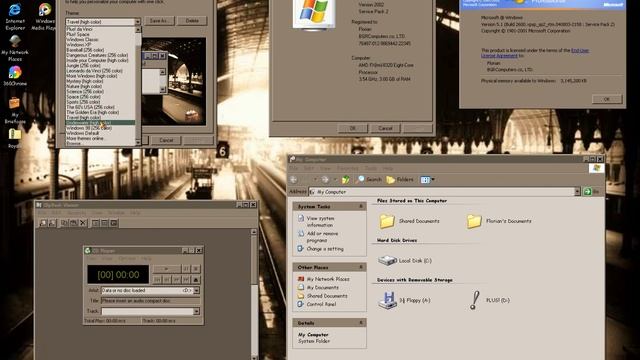Choose The Golden Era theme in list
This screenshot has height=360, width=640.
coord(93,112)
